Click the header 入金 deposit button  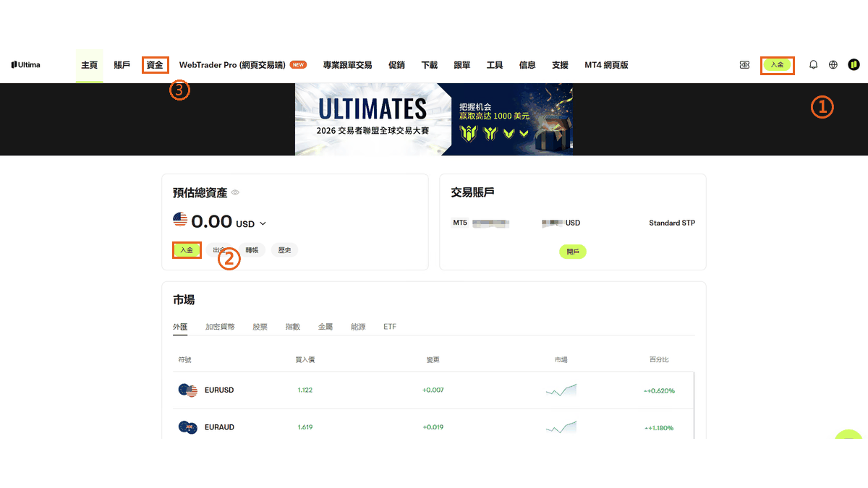pyautogui.click(x=777, y=65)
